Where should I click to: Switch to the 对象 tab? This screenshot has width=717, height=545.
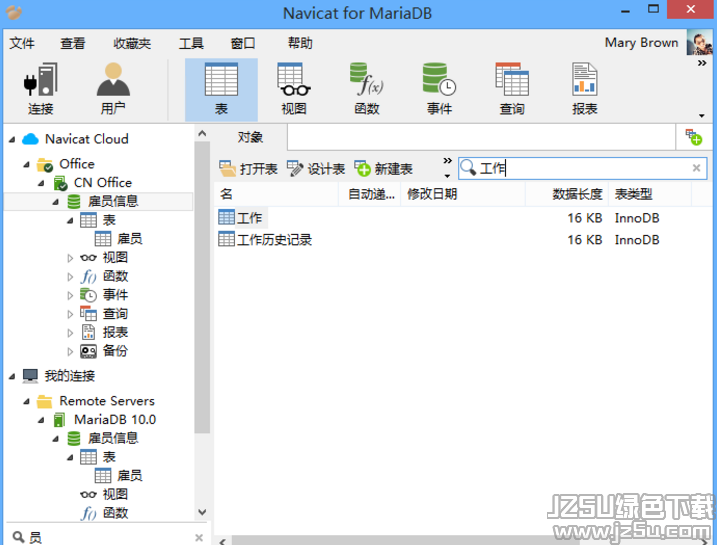[x=250, y=137]
